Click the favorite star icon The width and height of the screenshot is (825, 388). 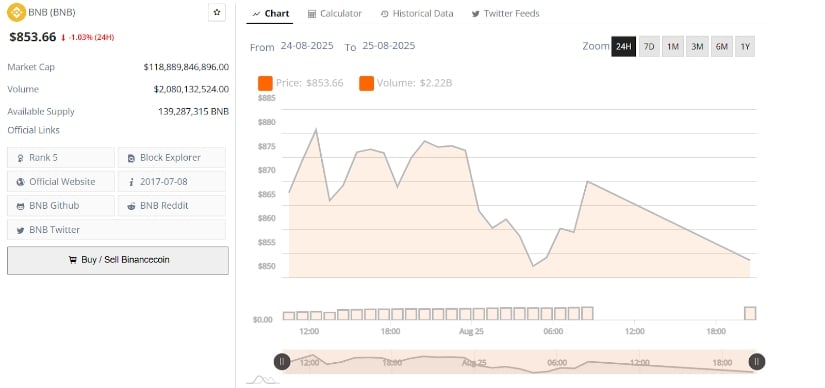(217, 12)
